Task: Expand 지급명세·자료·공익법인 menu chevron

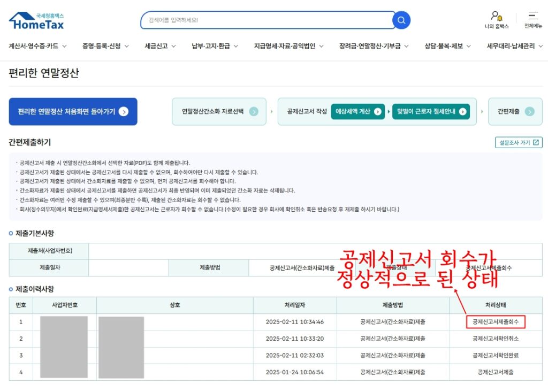Action: click(x=321, y=46)
